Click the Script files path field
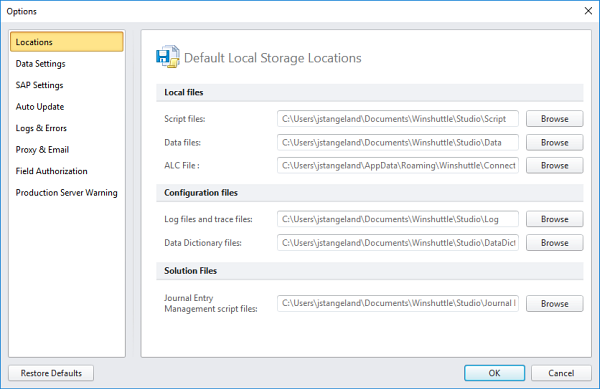Screen dimensions: 600x389 (x=398, y=119)
